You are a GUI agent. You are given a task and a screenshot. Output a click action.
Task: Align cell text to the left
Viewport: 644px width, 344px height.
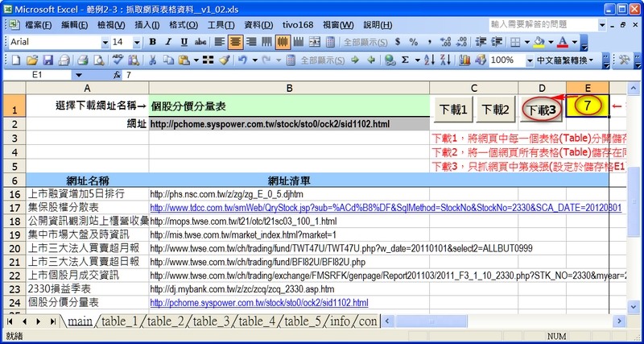click(x=221, y=42)
